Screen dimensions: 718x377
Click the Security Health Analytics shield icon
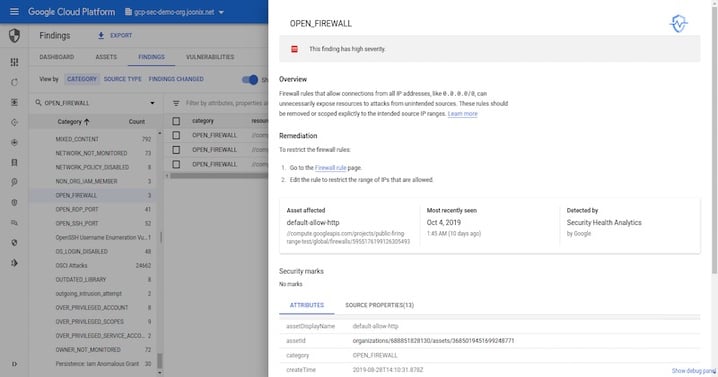coord(678,23)
